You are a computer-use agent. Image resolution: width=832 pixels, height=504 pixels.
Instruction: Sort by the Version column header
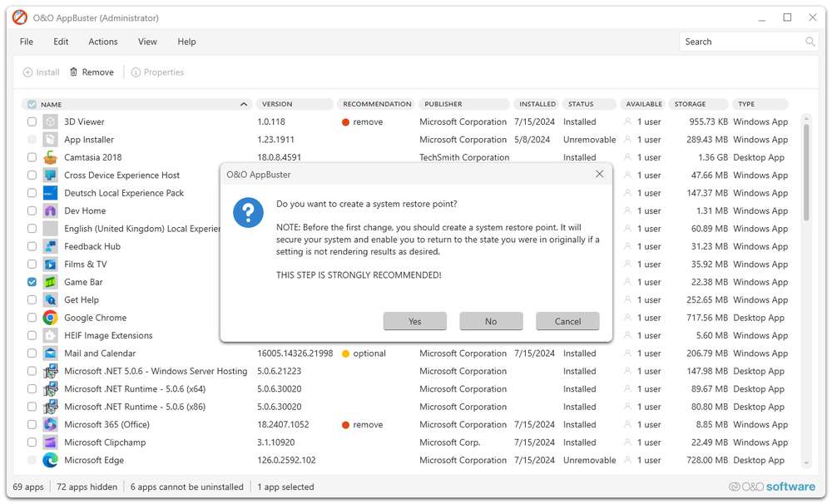pos(295,105)
